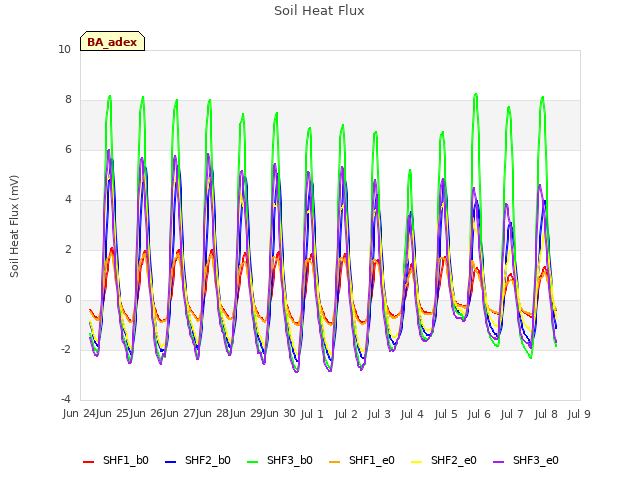640x480 pixels.
Task: Click the green SHF3_b0 legend color marker
Action: [x=253, y=462]
